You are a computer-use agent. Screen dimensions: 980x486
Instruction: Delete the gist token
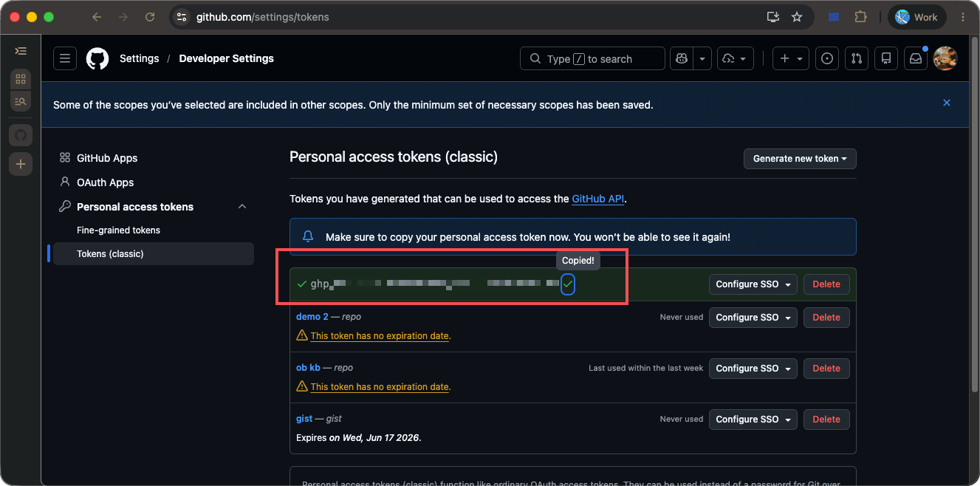point(826,420)
